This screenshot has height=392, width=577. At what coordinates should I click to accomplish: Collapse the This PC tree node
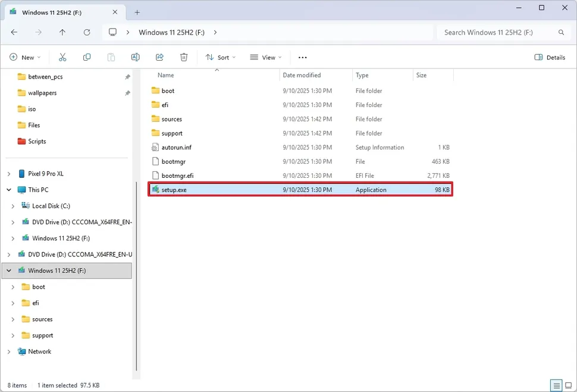click(9, 190)
